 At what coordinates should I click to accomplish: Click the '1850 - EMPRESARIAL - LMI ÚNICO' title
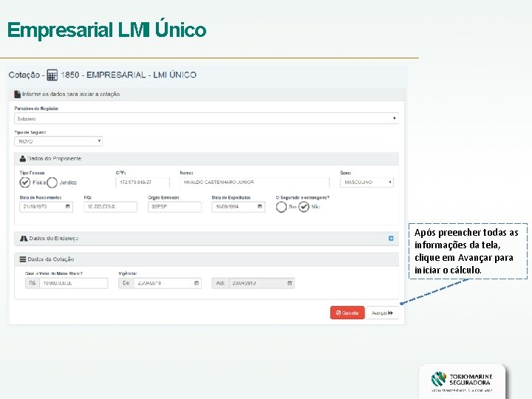(x=129, y=75)
